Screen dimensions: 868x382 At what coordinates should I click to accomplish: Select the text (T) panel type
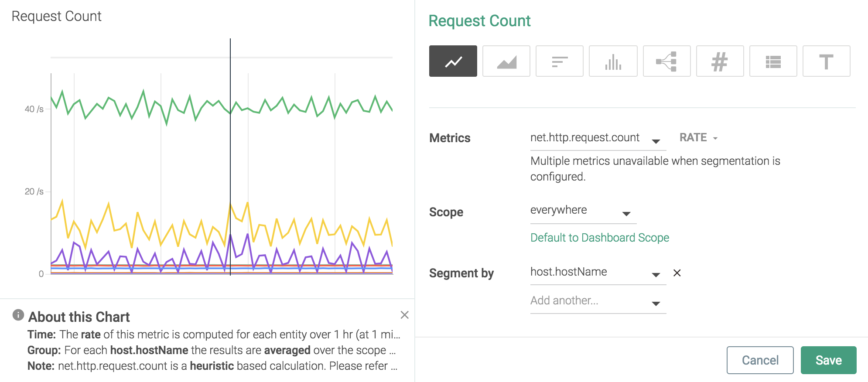coord(827,61)
